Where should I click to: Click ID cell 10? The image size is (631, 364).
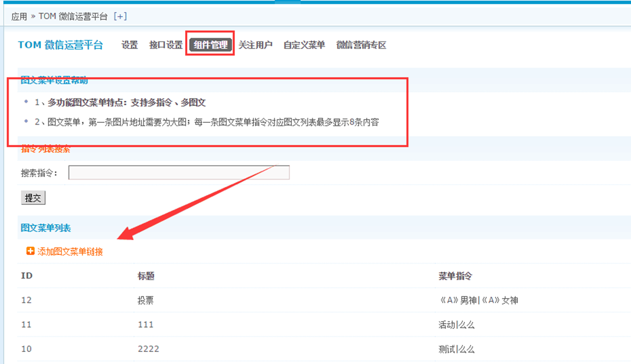[x=26, y=348]
